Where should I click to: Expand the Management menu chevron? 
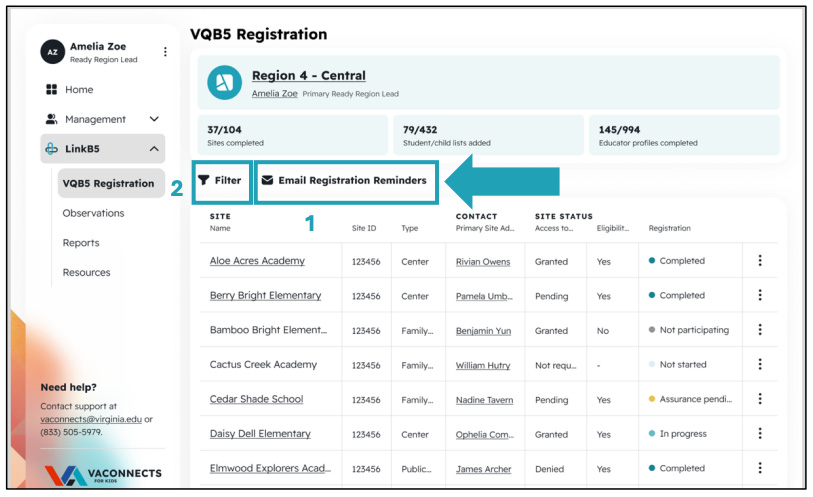coord(154,119)
